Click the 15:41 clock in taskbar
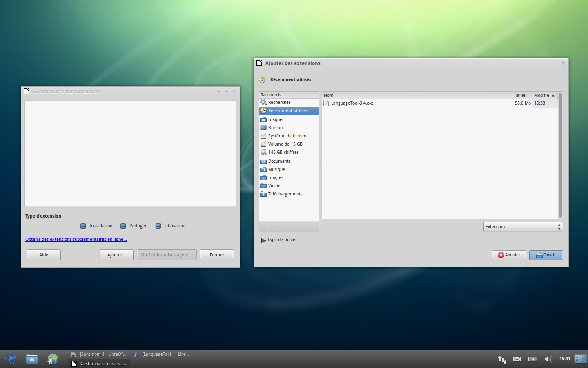Viewport: 588px width, 368px height. [565, 359]
